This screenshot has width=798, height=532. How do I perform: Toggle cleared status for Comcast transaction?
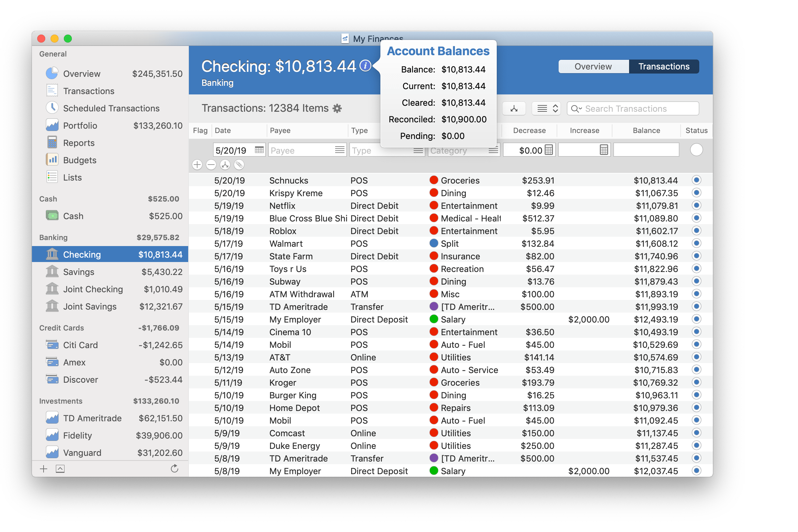click(696, 433)
